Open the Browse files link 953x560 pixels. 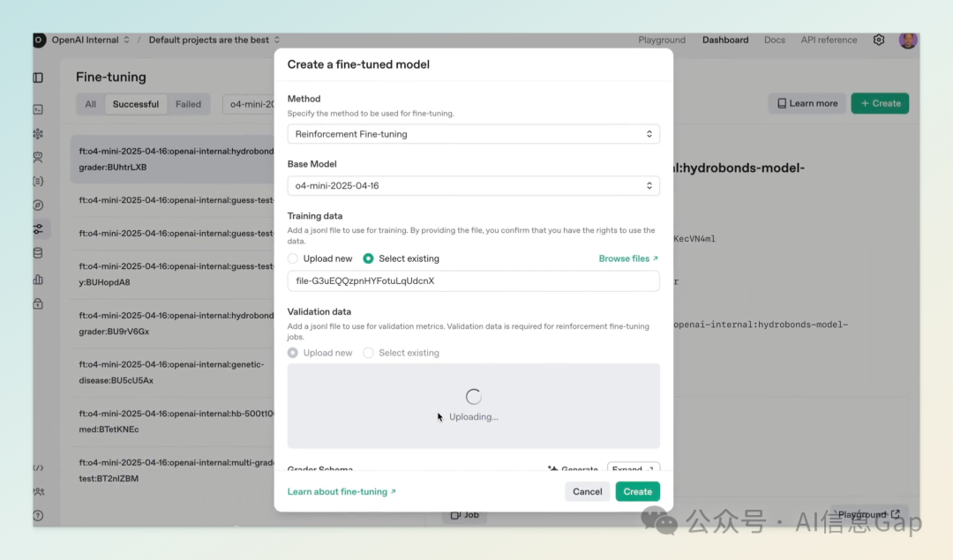coord(628,258)
